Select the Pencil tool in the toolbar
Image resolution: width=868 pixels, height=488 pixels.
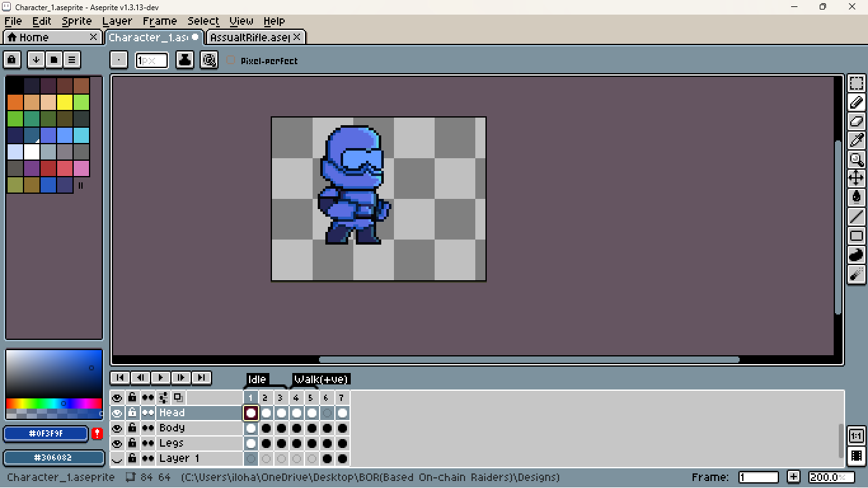coord(856,102)
